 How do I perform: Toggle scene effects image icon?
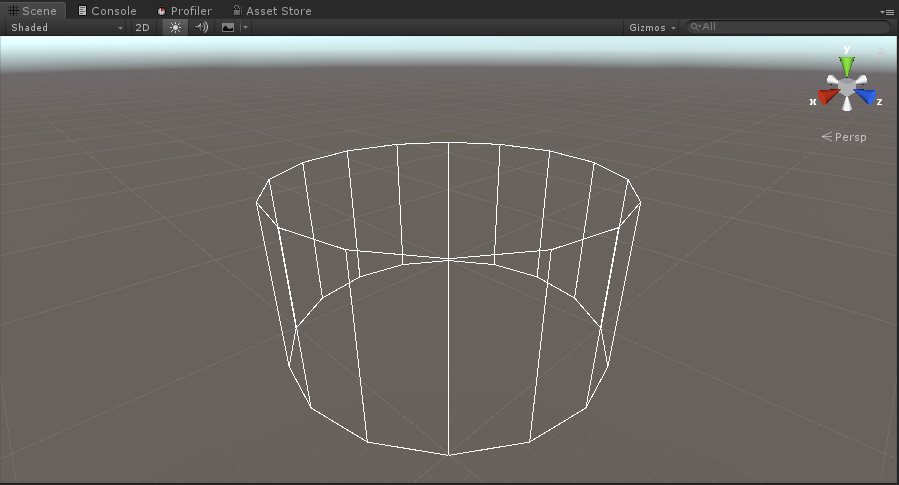(x=228, y=27)
